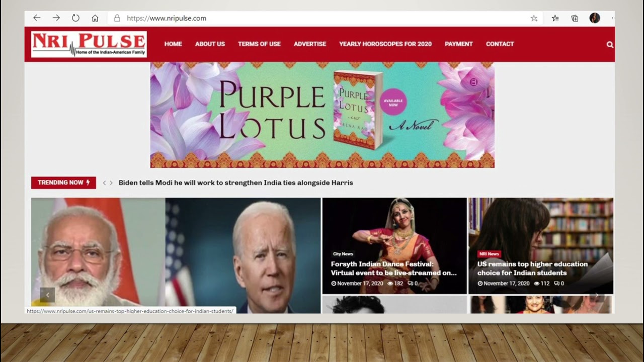Screen dimensions: 644x362
Task: Reload the page with refresh icon
Action: pyautogui.click(x=75, y=18)
